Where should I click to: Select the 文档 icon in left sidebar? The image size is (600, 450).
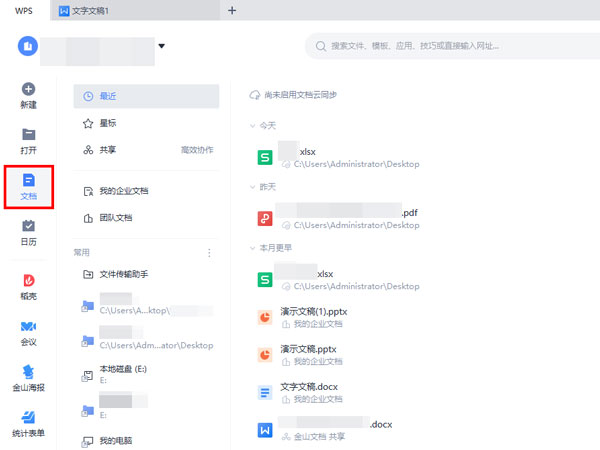[x=28, y=181]
